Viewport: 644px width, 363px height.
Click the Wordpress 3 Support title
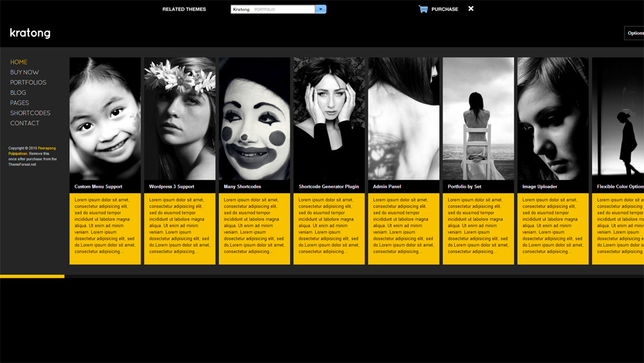[172, 186]
